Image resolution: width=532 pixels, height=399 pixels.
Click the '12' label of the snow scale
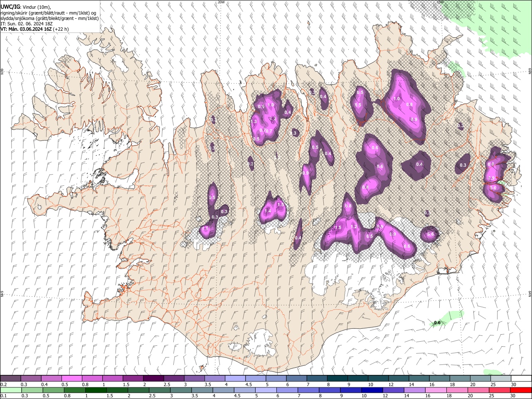pos(391,384)
